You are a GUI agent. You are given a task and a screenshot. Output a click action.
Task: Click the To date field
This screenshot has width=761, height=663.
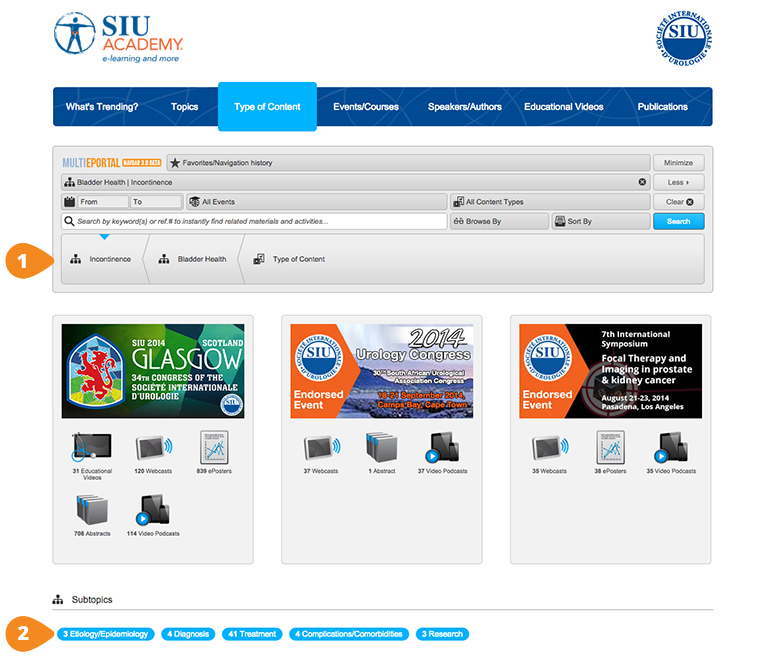point(156,201)
